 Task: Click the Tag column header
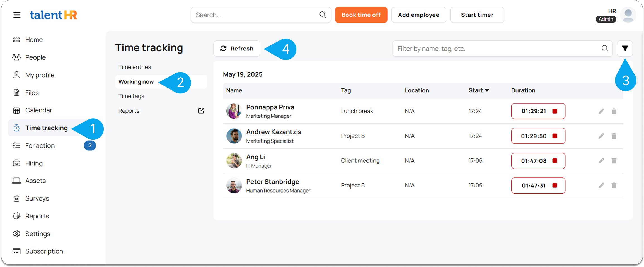pyautogui.click(x=346, y=90)
